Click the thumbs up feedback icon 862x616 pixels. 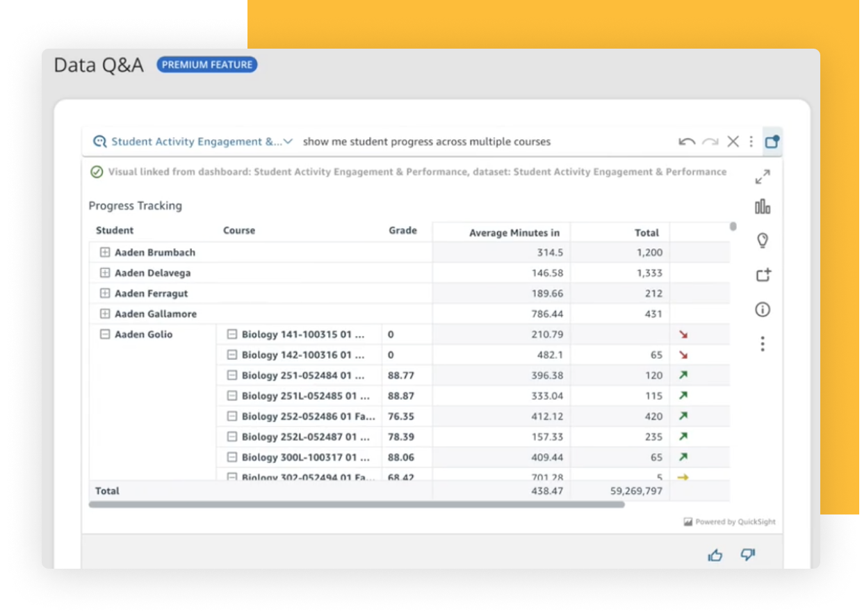715,555
